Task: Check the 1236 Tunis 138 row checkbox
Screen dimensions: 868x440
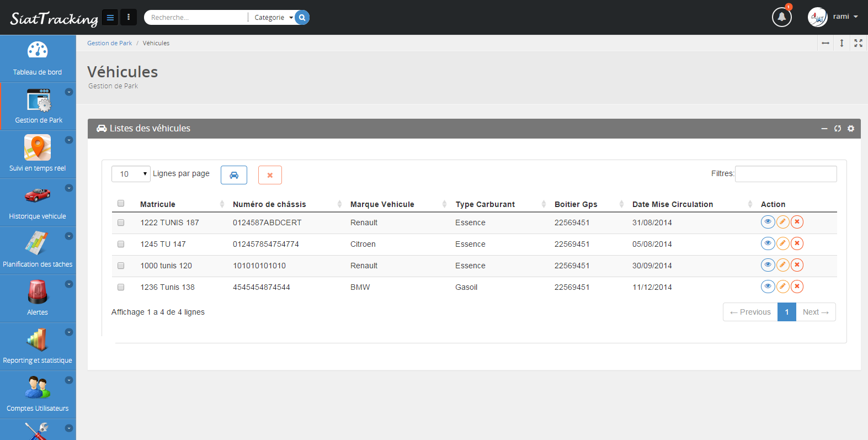Action: pyautogui.click(x=121, y=287)
